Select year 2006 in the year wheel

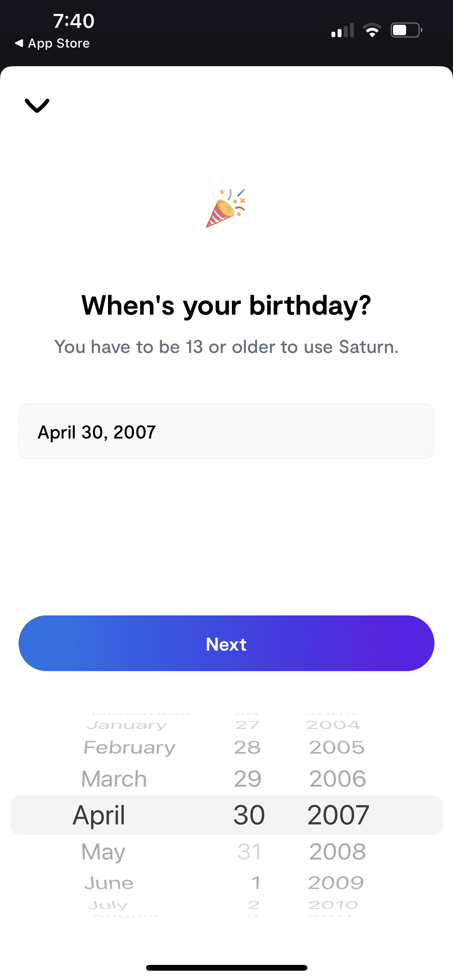coord(338,778)
